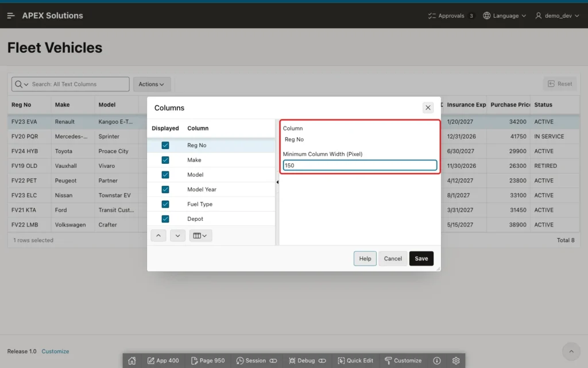Select Depot in the column list
The width and height of the screenshot is (588, 368).
211,218
